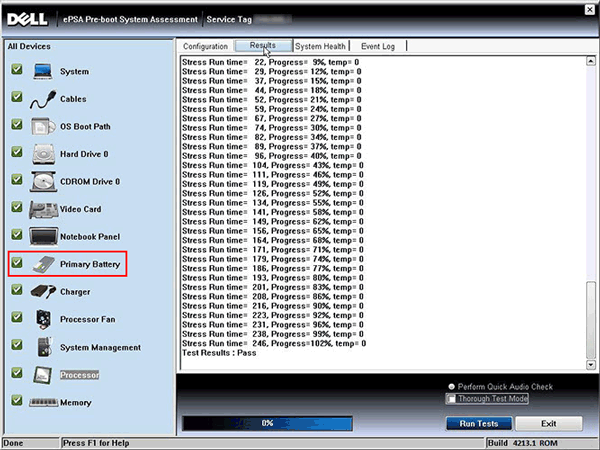Switch to the Results tab
The height and width of the screenshot is (450, 600).
tap(263, 46)
